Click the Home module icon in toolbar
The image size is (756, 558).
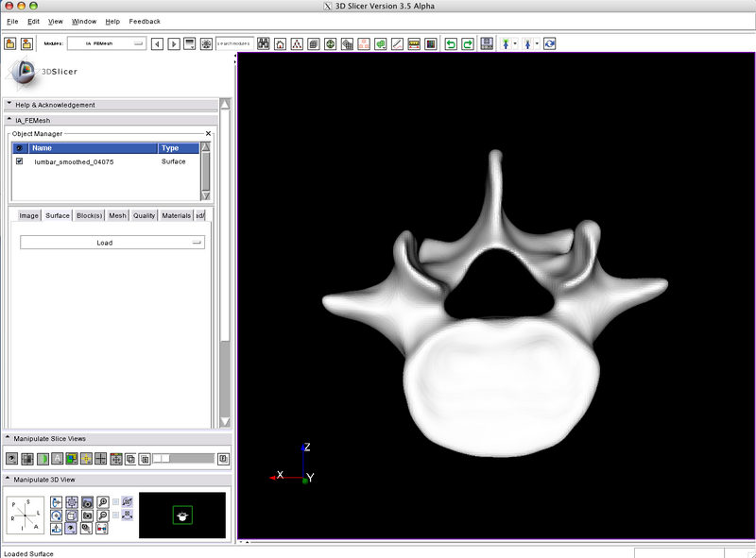click(281, 43)
